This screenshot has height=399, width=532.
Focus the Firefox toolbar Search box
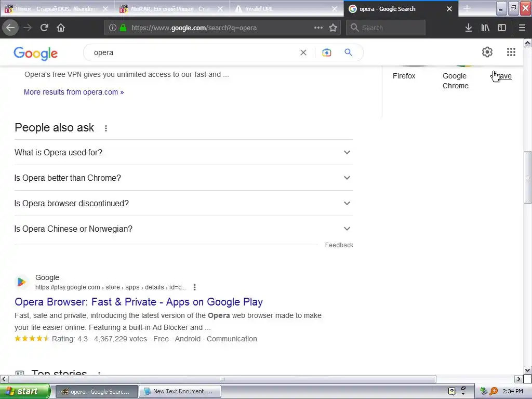coord(385,28)
